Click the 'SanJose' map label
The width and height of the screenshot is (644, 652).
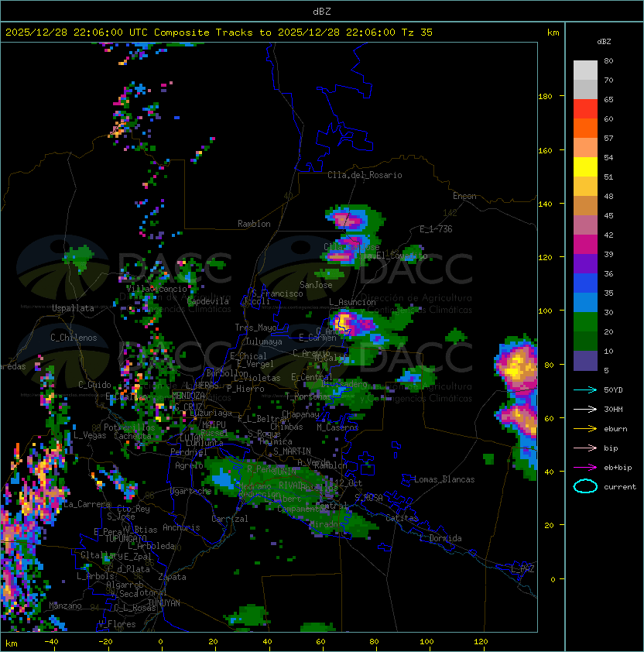tap(316, 285)
